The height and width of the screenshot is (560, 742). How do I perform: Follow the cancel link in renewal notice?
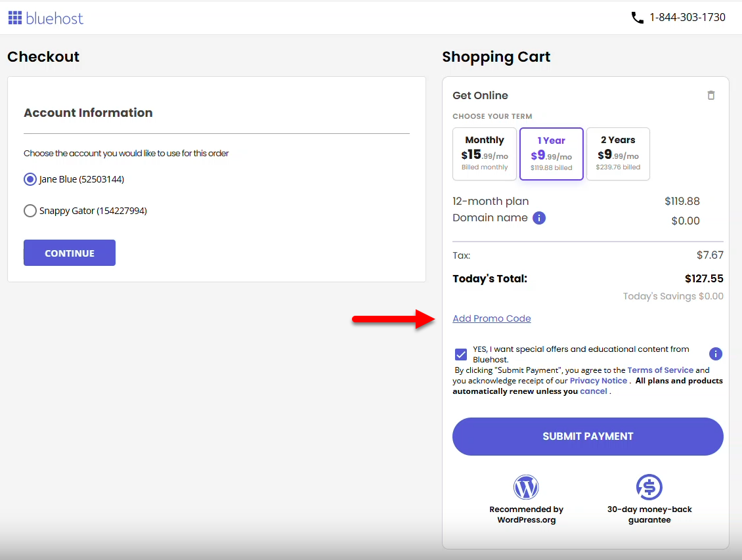point(594,391)
